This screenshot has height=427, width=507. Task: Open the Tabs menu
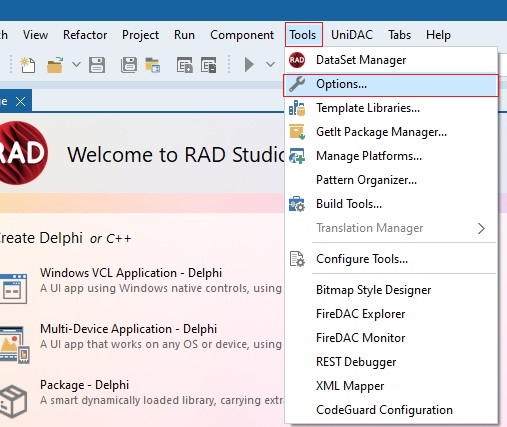pyautogui.click(x=399, y=35)
